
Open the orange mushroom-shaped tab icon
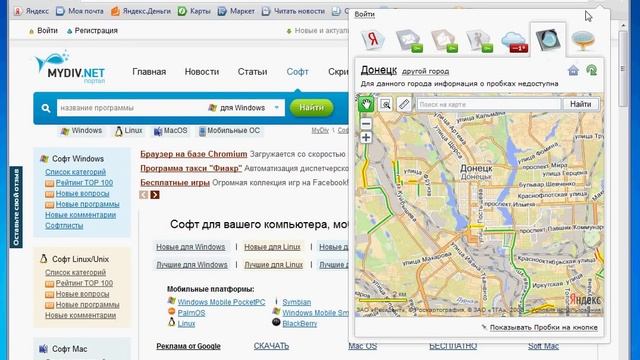click(583, 40)
